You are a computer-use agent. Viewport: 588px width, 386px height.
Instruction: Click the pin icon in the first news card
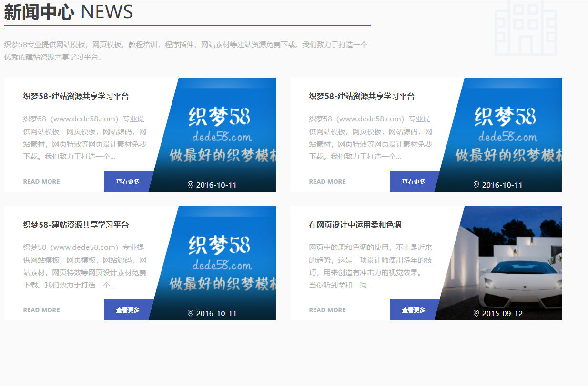[190, 185]
